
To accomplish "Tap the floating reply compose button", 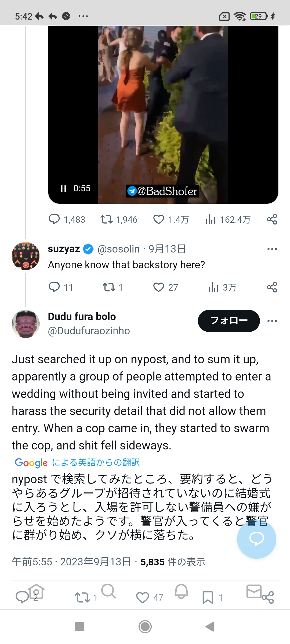I will 256,539.
